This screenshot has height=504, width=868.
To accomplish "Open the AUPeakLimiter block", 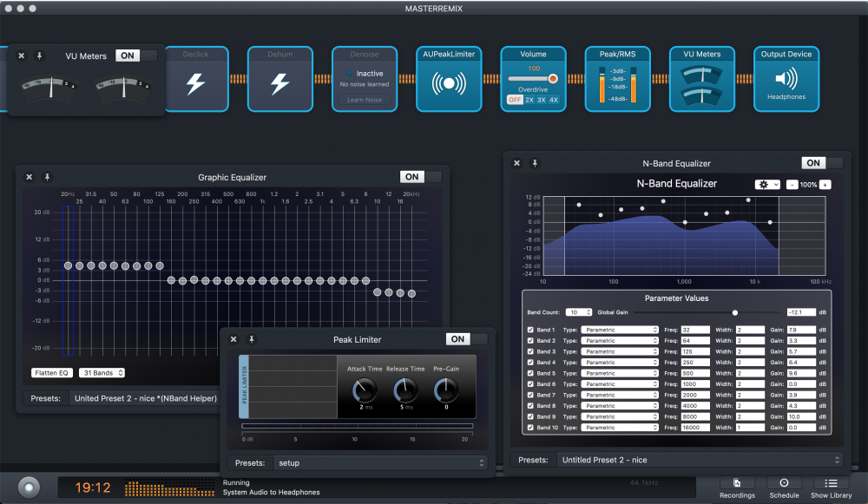I will tap(449, 79).
